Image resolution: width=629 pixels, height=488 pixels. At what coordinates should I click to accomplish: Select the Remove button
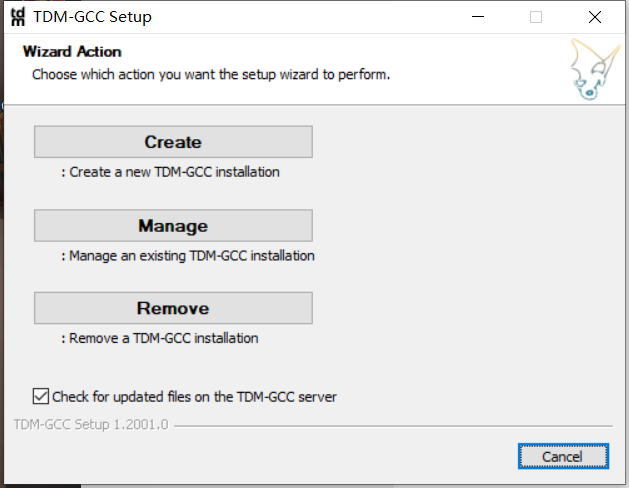click(173, 308)
